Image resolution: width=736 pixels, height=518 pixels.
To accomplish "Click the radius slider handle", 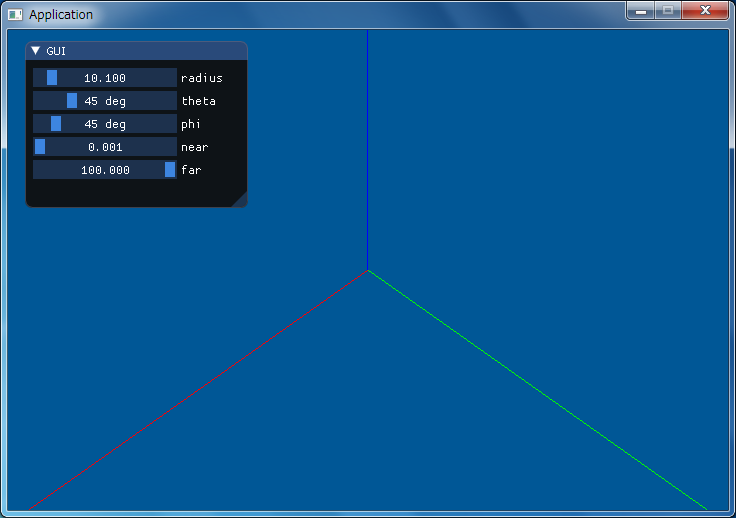I will [x=52, y=77].
